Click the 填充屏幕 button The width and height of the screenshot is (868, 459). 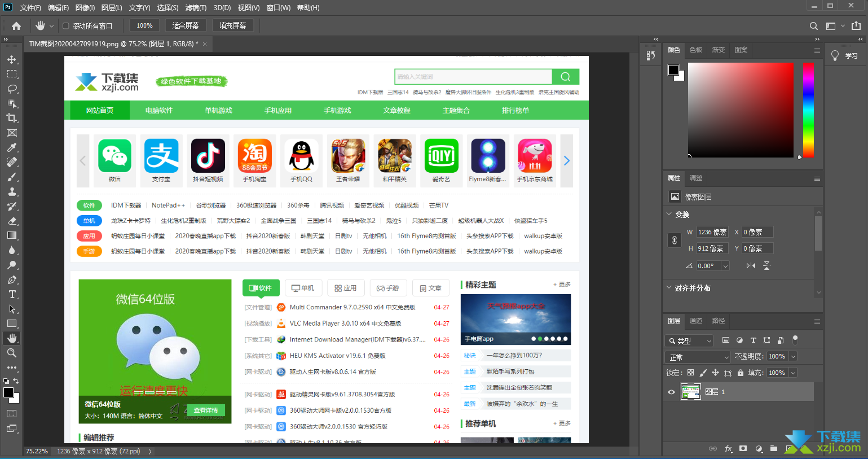click(x=233, y=25)
